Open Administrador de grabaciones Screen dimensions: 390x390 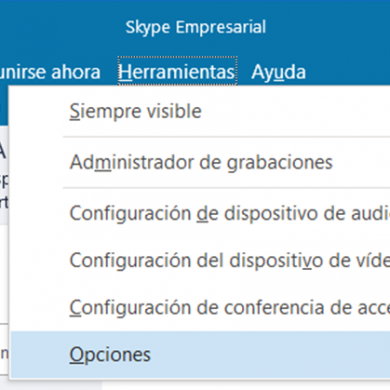(x=200, y=162)
